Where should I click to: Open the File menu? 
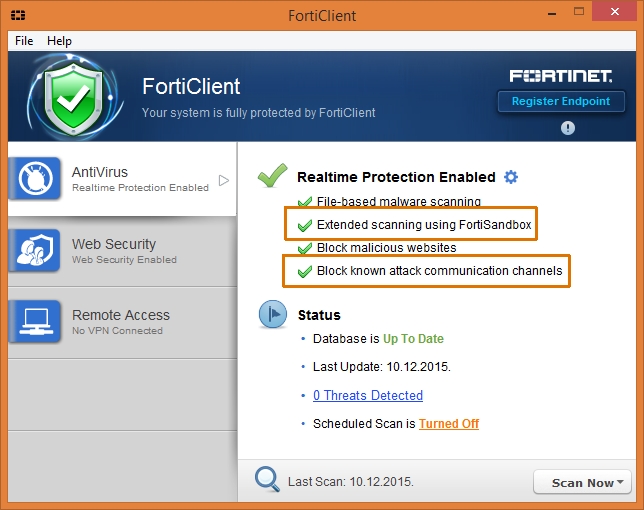click(24, 41)
